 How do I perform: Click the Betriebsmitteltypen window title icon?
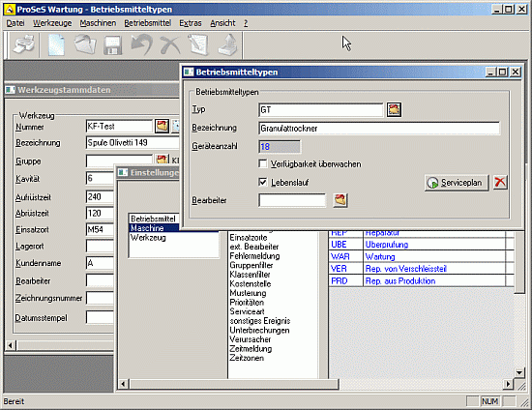pyautogui.click(x=189, y=72)
